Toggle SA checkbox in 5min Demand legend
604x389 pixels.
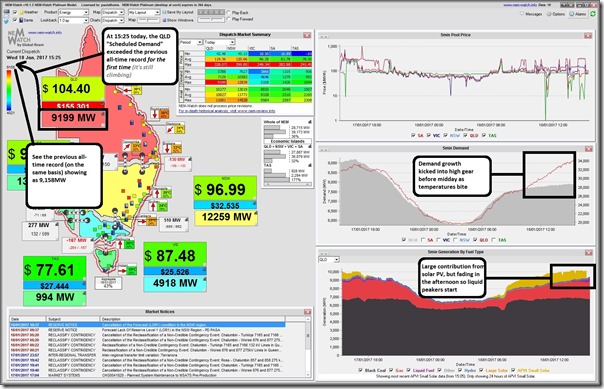tap(423, 240)
